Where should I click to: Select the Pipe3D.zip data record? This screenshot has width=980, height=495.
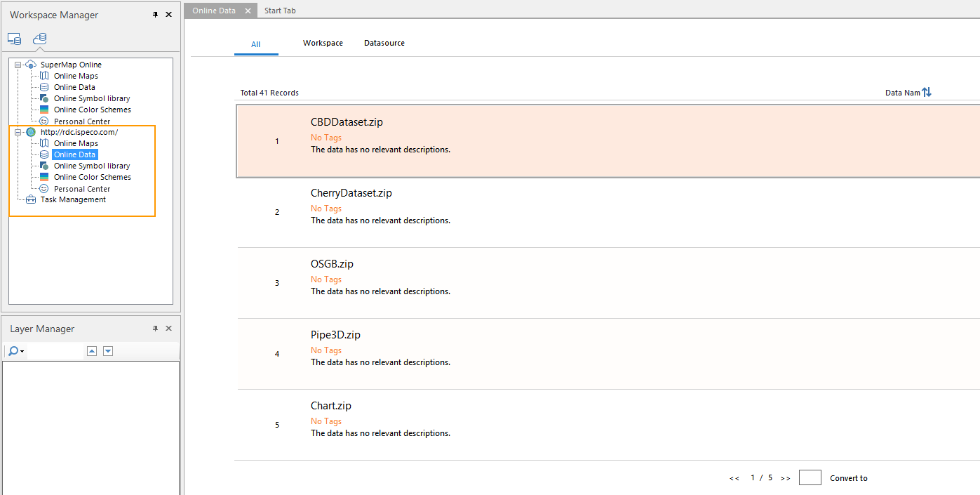[335, 335]
